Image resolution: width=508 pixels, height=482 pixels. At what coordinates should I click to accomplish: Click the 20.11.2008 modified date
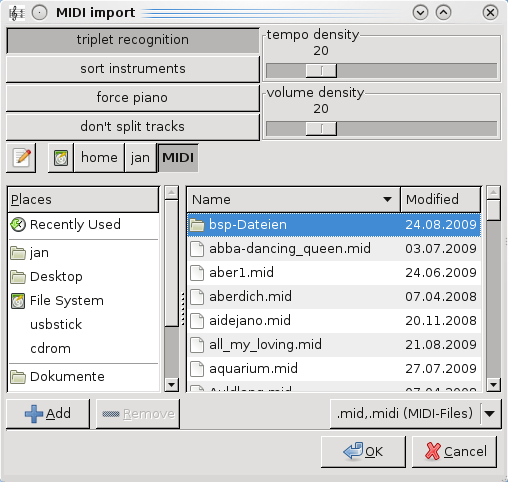click(x=441, y=321)
